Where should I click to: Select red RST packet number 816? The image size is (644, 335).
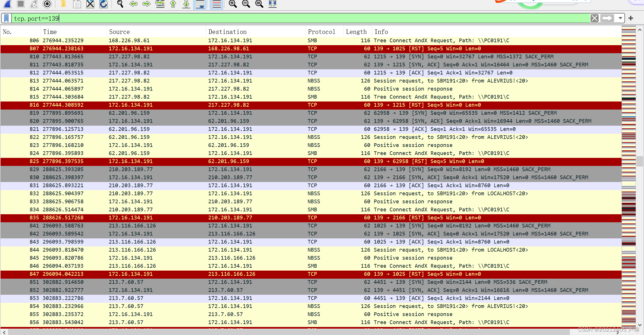click(311, 105)
